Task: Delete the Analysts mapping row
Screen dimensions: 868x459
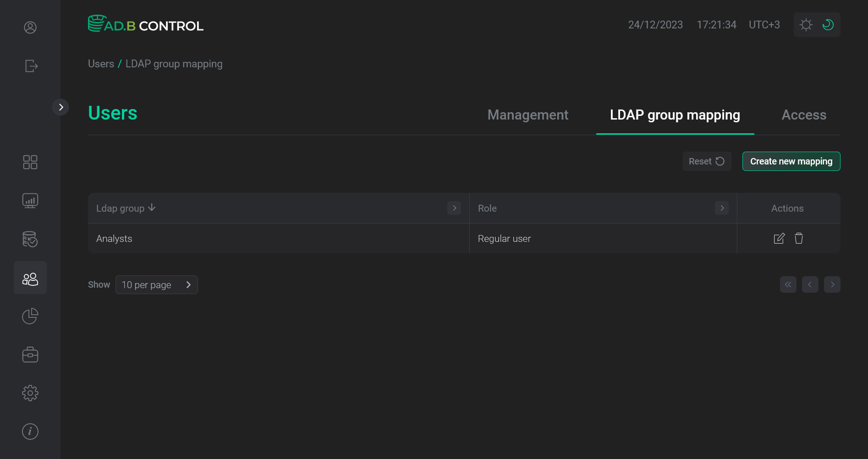Action: click(799, 238)
